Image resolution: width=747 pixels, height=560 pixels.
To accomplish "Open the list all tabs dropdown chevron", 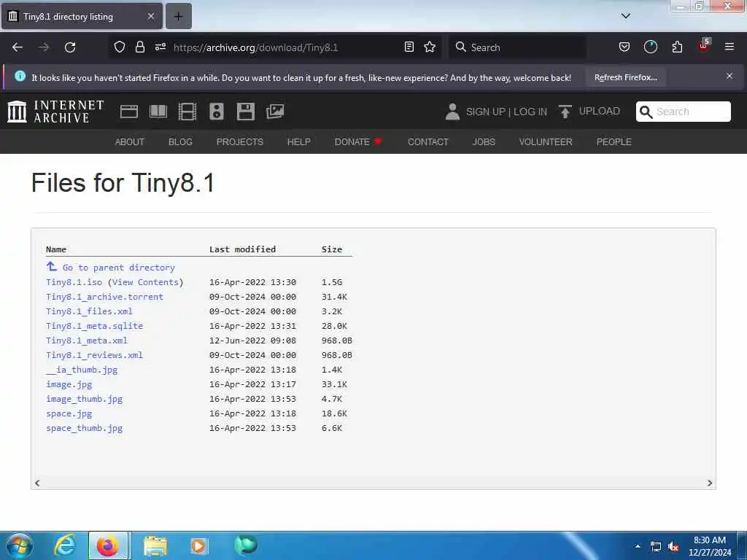I will click(x=625, y=16).
